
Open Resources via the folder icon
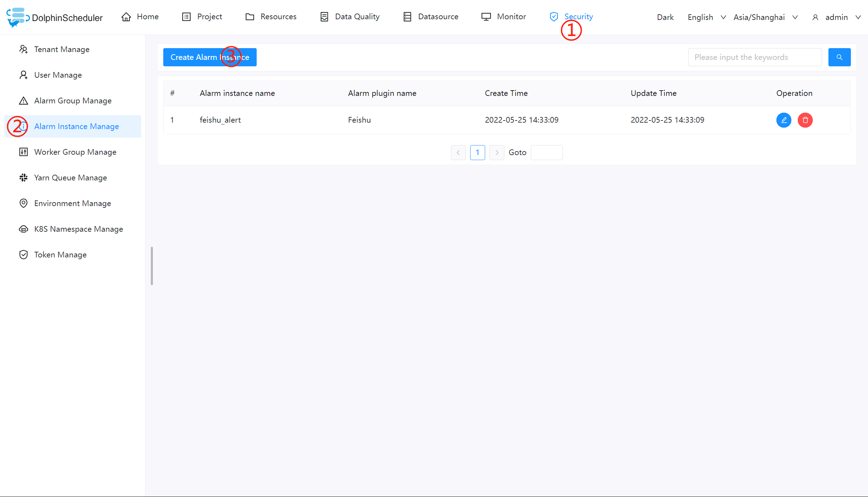pyautogui.click(x=250, y=16)
